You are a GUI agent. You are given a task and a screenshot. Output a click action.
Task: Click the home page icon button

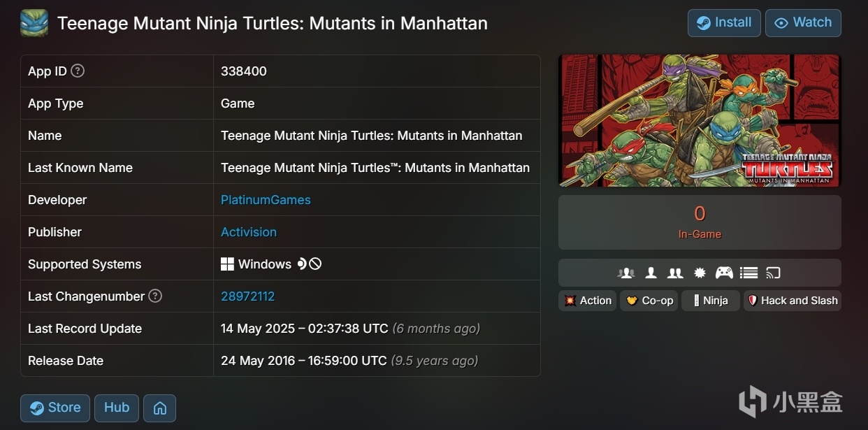pyautogui.click(x=159, y=408)
